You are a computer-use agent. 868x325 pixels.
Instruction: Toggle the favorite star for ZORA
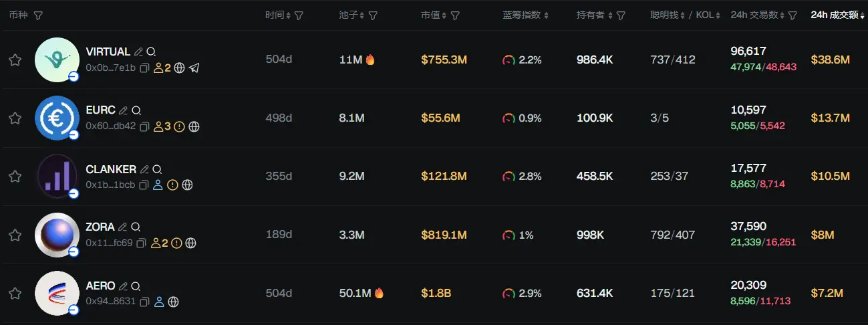click(x=15, y=235)
